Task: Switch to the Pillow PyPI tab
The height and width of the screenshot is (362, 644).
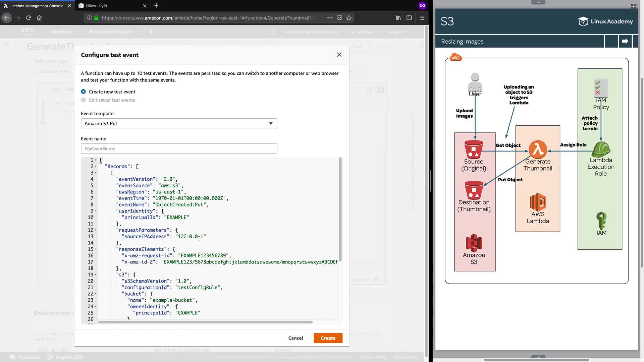Action: coord(97,6)
